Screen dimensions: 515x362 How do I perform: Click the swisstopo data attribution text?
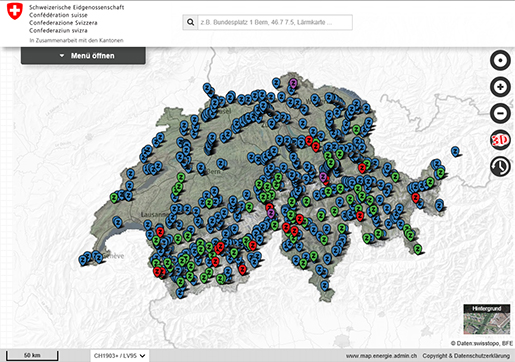point(482,343)
